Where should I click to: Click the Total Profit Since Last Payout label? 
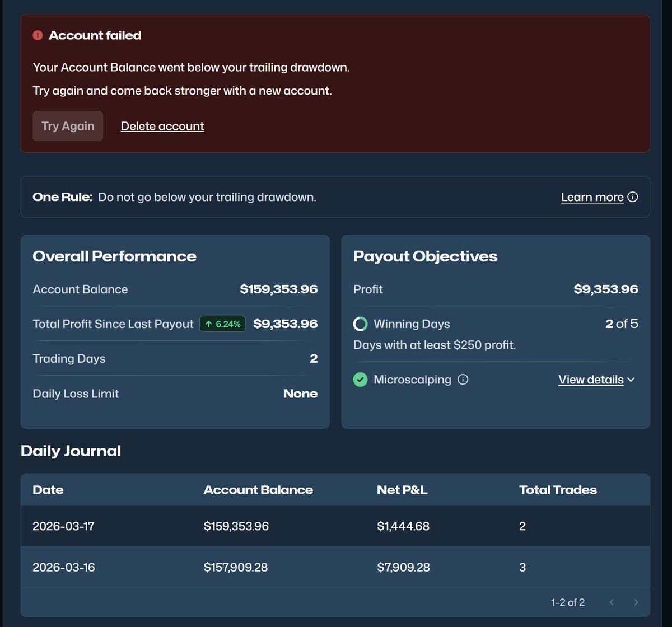(113, 324)
